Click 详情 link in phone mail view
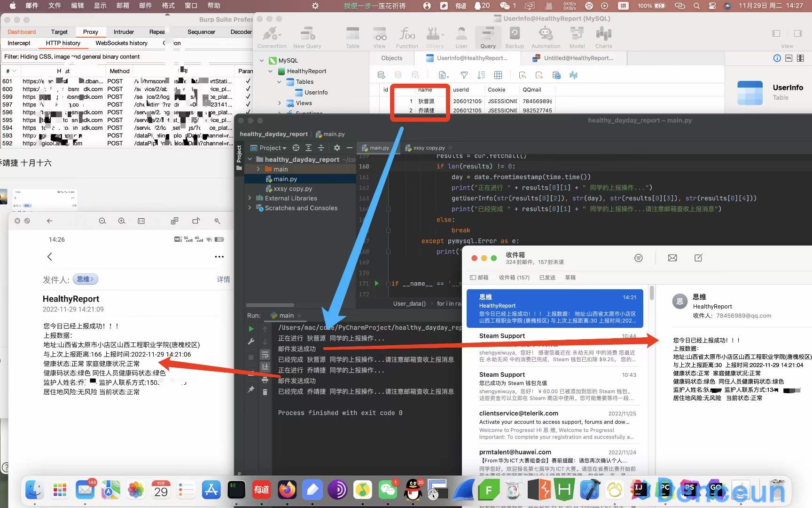This screenshot has width=812, height=508. pos(223,279)
